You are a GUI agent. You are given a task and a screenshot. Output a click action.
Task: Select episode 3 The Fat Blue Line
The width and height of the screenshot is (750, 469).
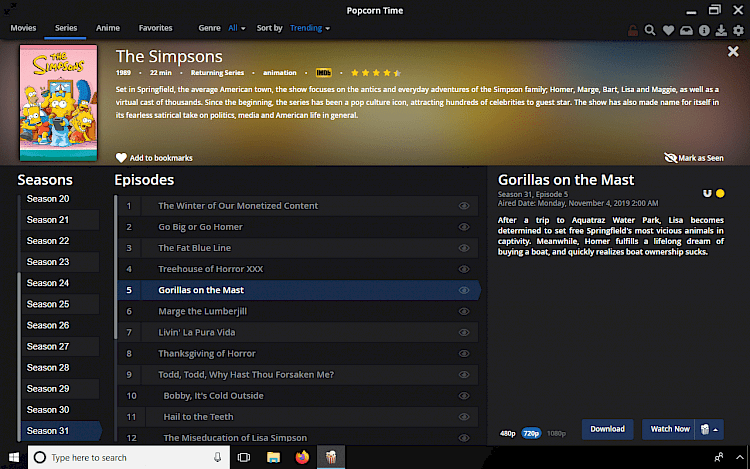298,248
